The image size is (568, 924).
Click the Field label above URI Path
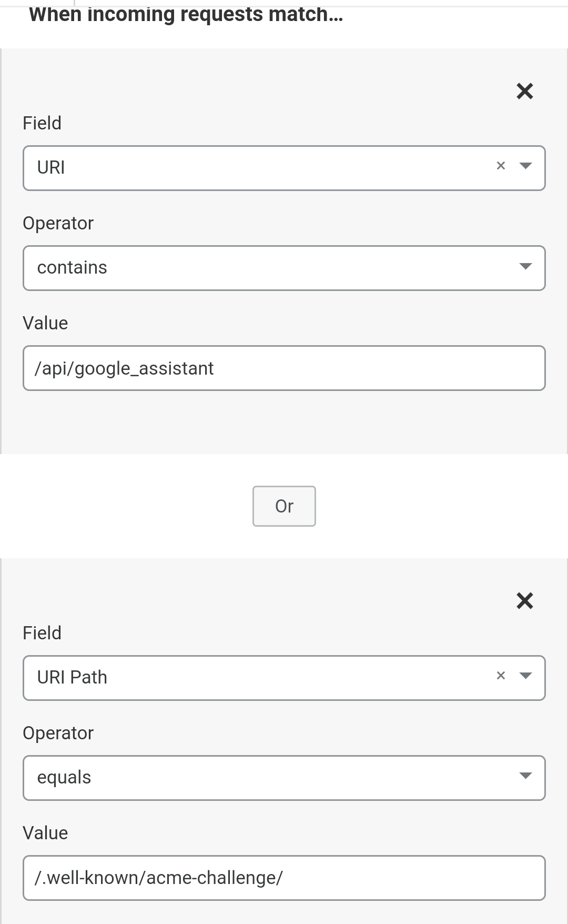coord(42,633)
